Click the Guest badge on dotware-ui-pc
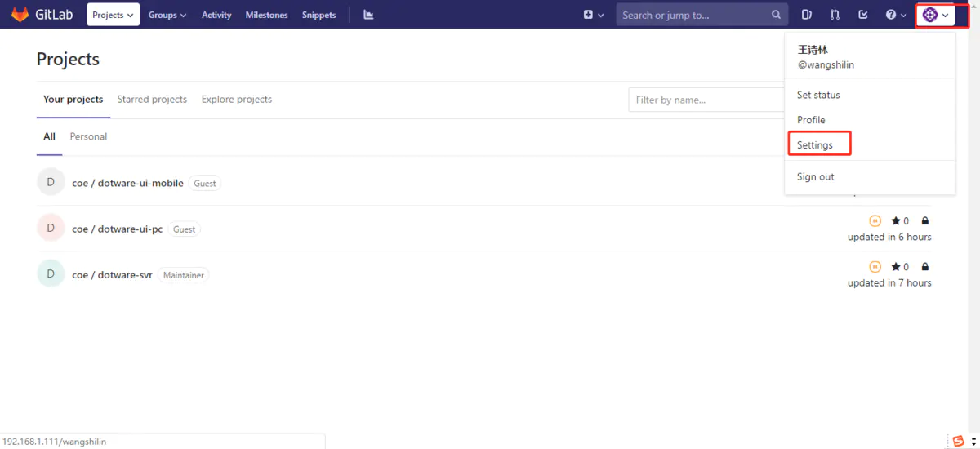980x449 pixels. pyautogui.click(x=185, y=229)
